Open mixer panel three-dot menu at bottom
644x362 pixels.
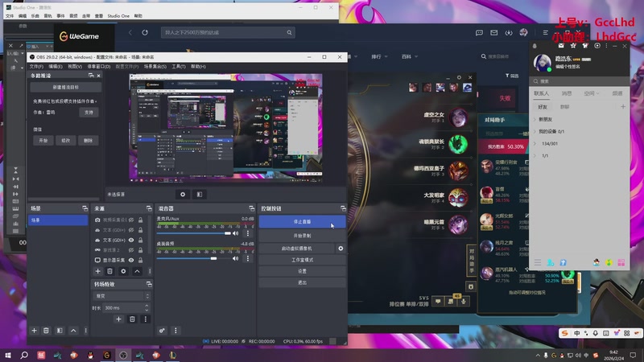[x=175, y=331]
